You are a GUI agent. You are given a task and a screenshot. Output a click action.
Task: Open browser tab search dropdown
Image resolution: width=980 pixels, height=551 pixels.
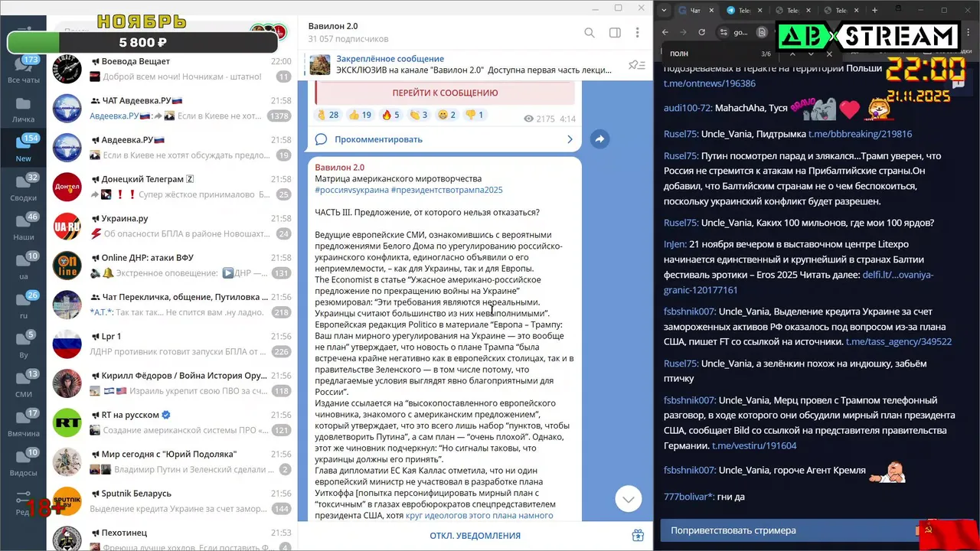click(664, 10)
